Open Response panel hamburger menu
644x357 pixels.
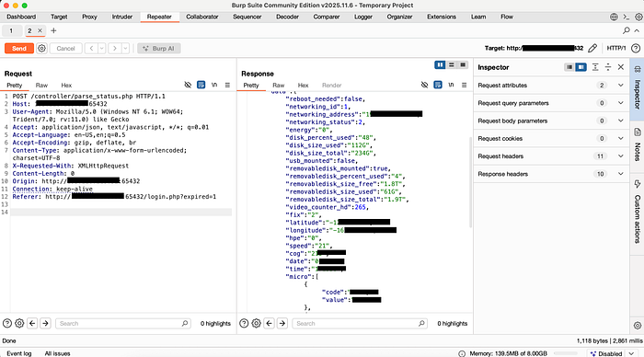coord(464,85)
